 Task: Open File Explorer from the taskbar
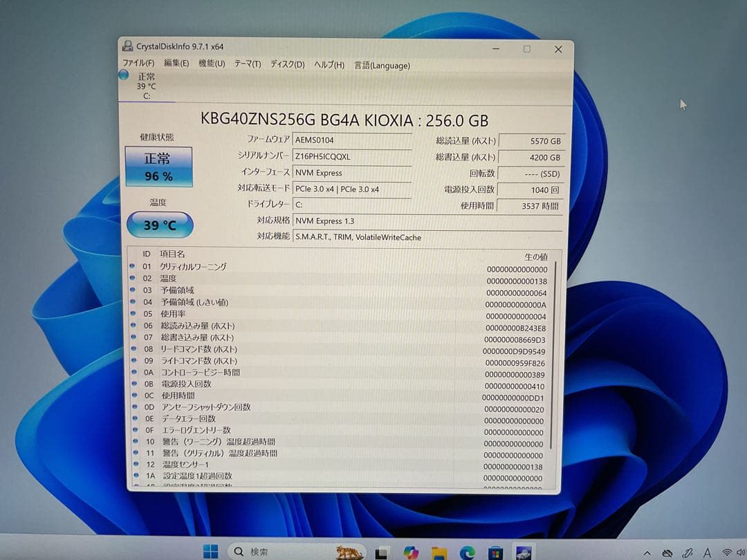[x=439, y=552]
